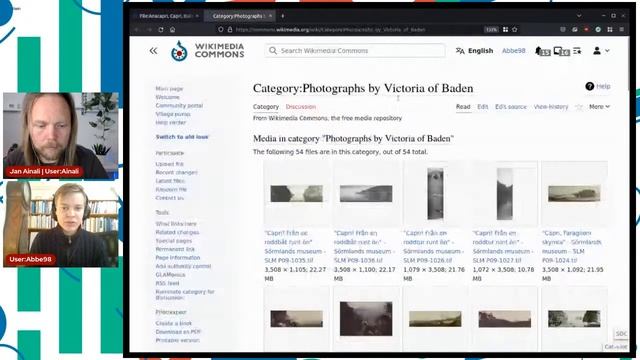Viewport: 640px width, 360px height.
Task: Open What links here tool link
Action: pyautogui.click(x=176, y=224)
